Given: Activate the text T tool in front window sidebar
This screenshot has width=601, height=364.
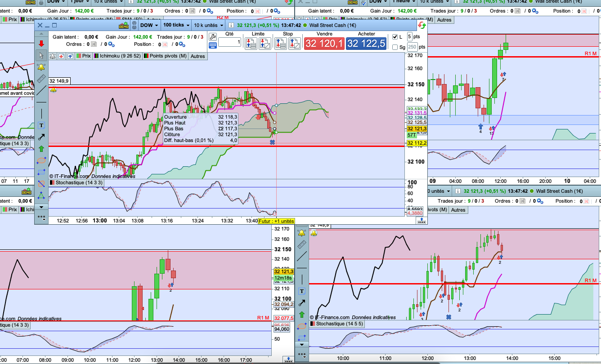Looking at the screenshot, I should coord(41,125).
